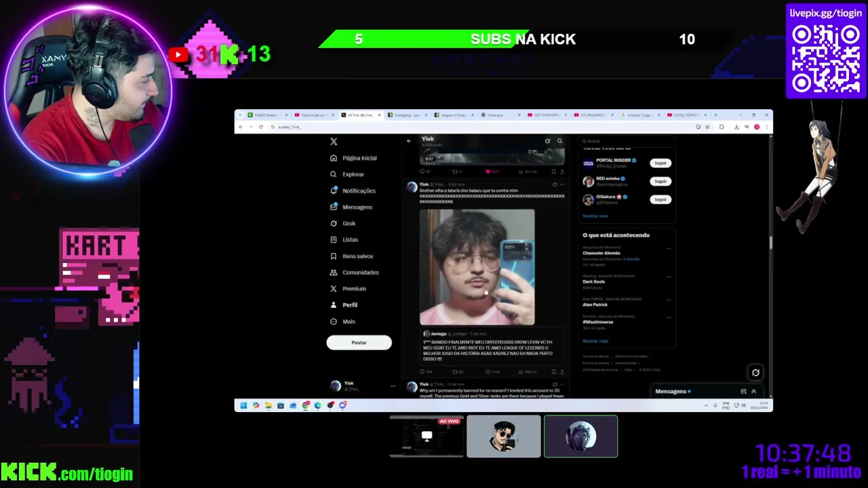868x488 pixels.
Task: Click the new message icon in the Mensagens drawer
Action: point(743,391)
